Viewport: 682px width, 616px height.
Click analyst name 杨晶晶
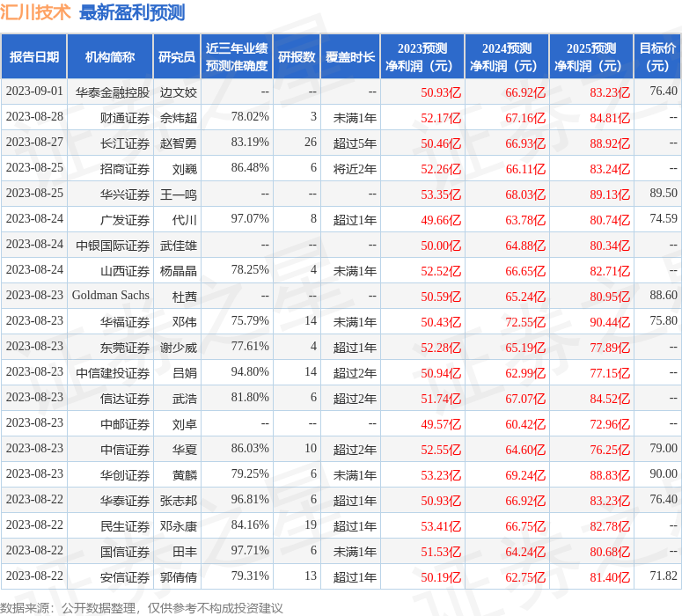coord(179,271)
